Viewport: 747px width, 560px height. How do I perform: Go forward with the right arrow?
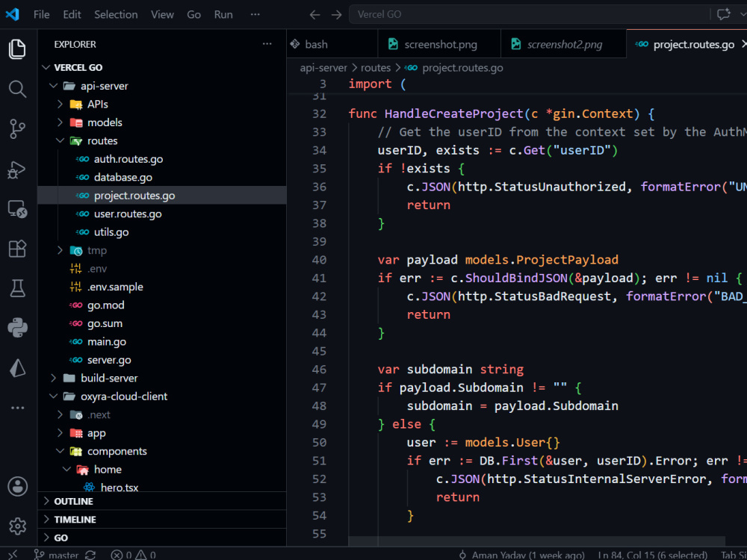pos(336,15)
